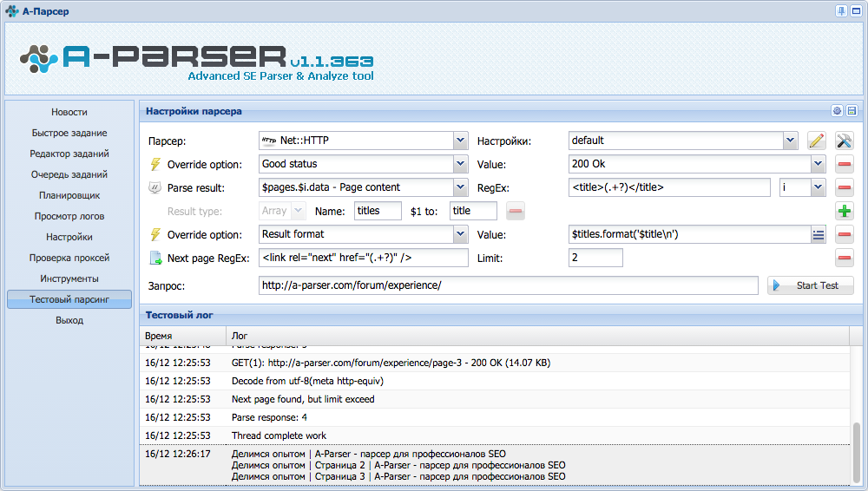Click the Запрос URL field
The image size is (868, 491).
(x=508, y=285)
